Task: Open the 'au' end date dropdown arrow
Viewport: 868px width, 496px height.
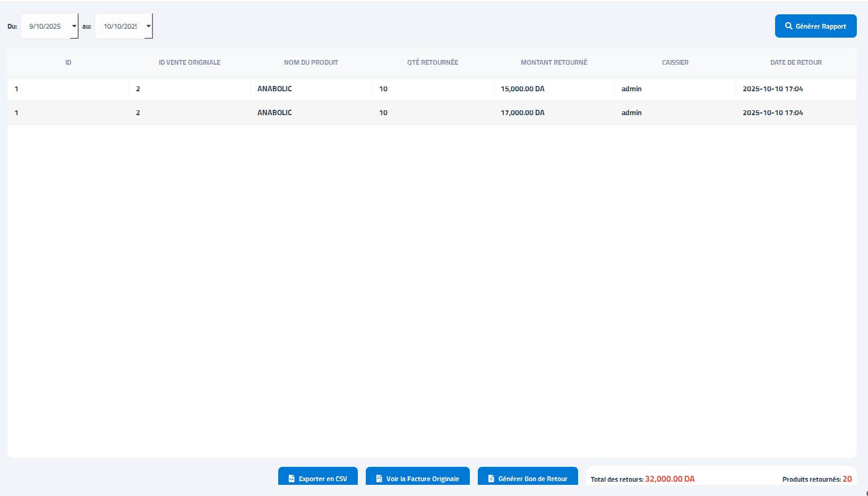Action: (x=148, y=26)
